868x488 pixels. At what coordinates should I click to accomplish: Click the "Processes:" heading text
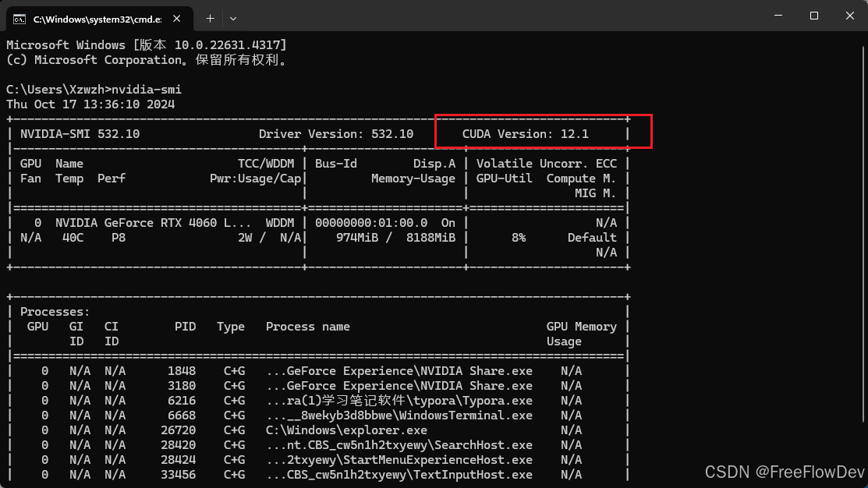pyautogui.click(x=55, y=312)
